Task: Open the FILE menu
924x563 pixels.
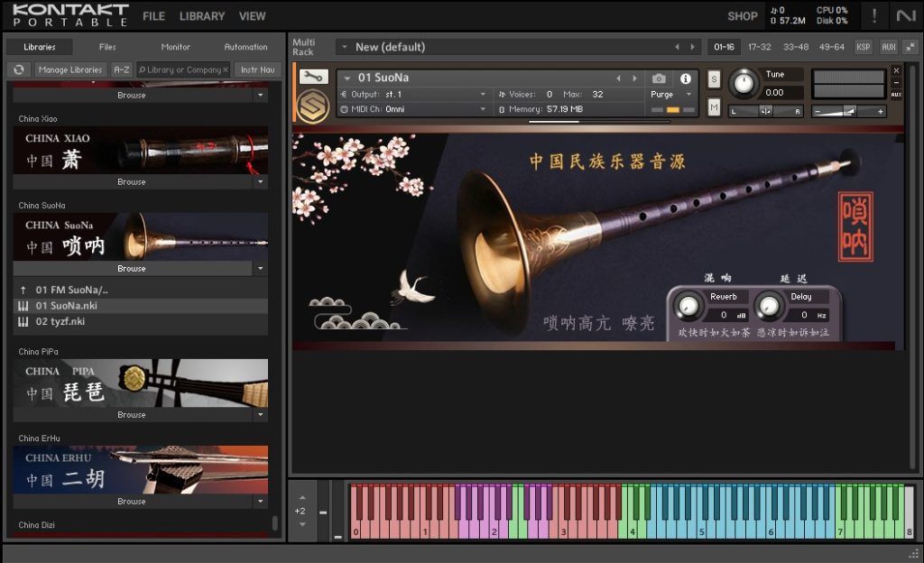Action: 153,16
